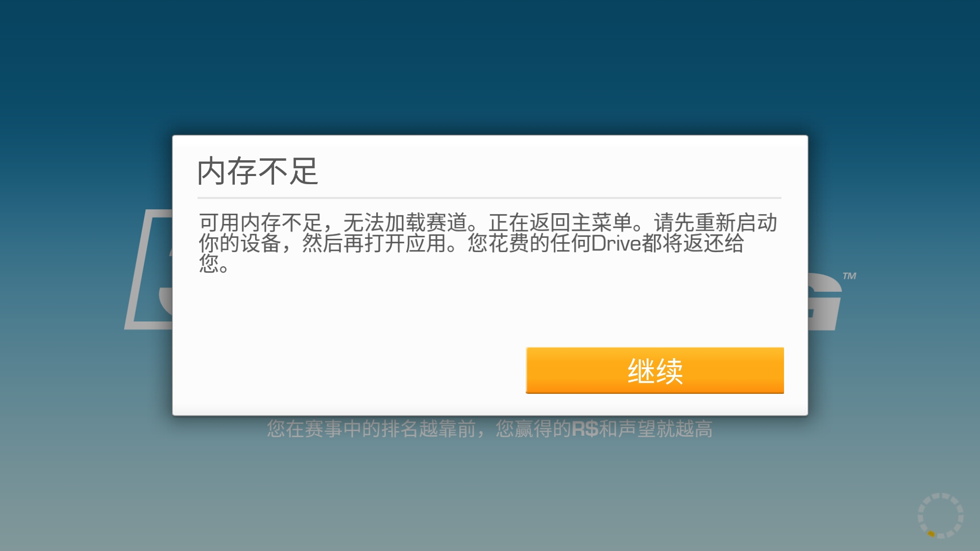Click the sentence 正在返回主菜单
Image resolution: width=980 pixels, height=551 pixels.
tap(560, 223)
